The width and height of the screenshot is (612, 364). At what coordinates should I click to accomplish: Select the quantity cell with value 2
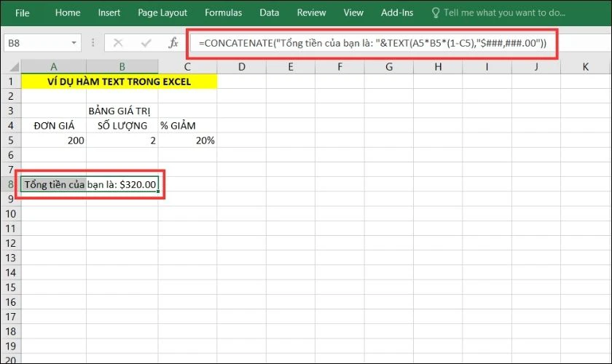(122, 141)
